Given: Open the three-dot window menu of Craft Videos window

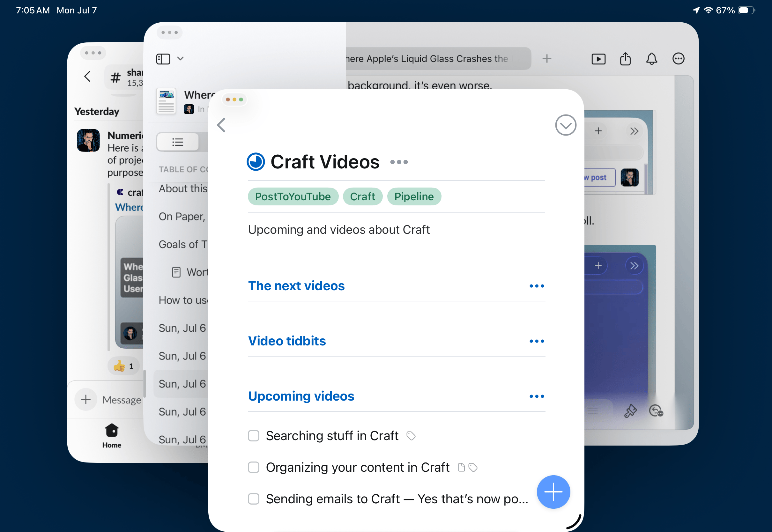Looking at the screenshot, I should tap(234, 99).
